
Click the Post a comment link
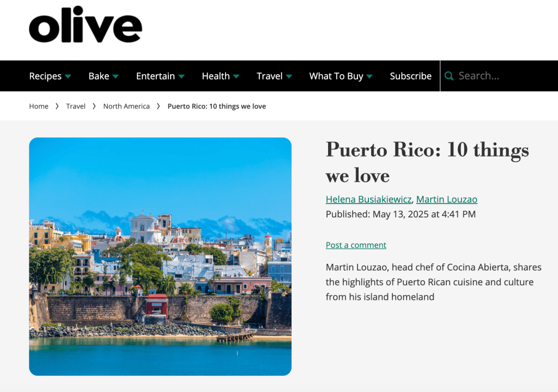point(356,245)
